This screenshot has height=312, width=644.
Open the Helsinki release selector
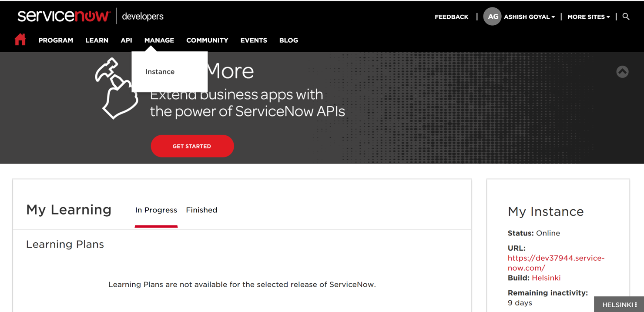click(619, 305)
